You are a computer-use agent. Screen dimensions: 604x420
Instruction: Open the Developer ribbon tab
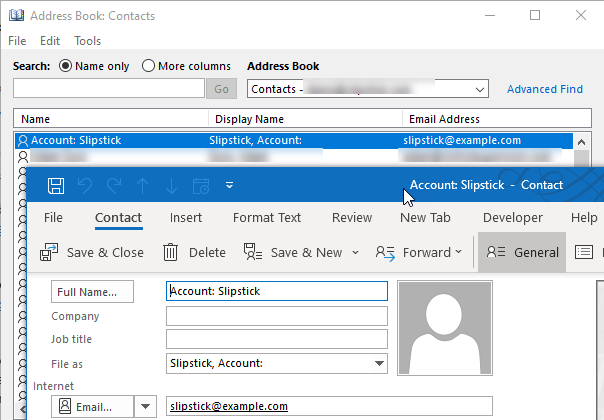coord(513,218)
